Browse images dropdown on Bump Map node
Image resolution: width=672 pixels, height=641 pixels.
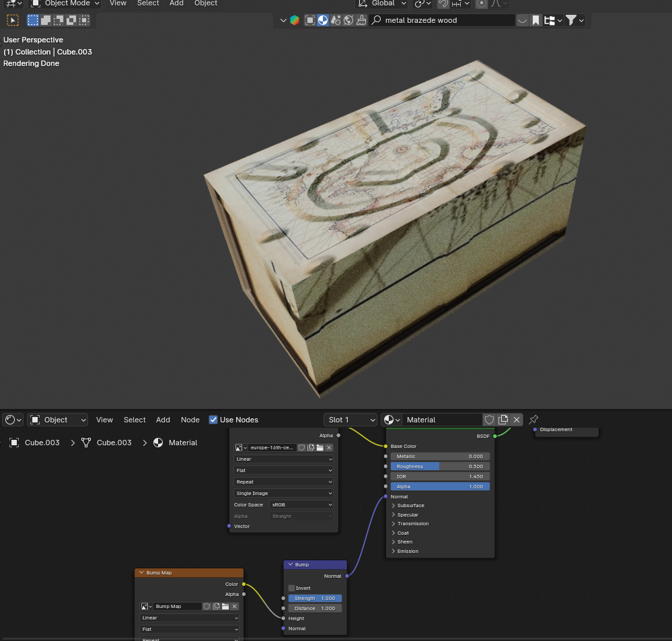(x=147, y=606)
